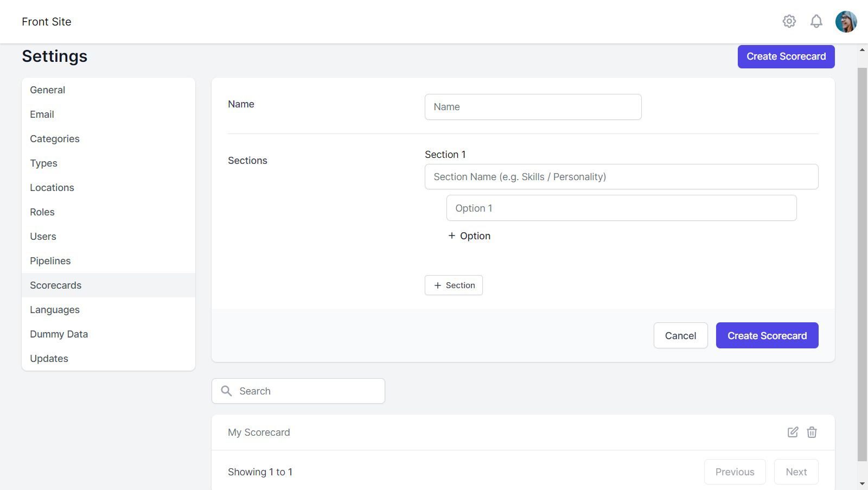The width and height of the screenshot is (868, 490).
Task: Click the magnifier icon in the search box
Action: (x=226, y=391)
